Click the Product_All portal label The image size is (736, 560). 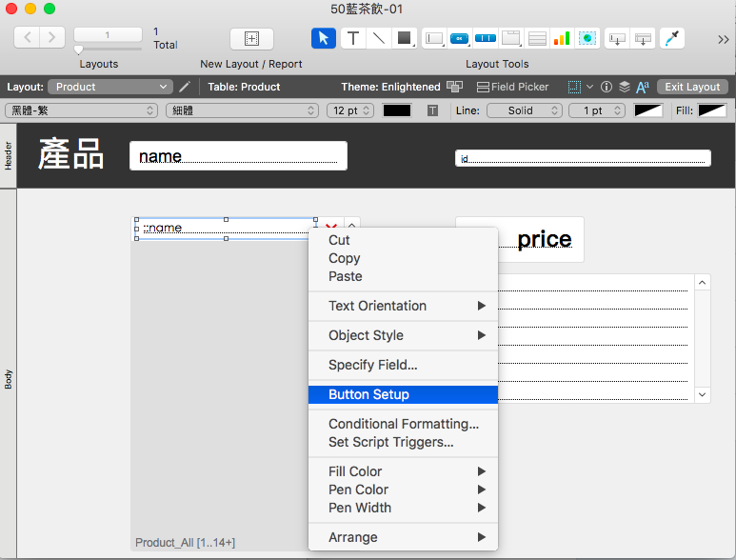pyautogui.click(x=185, y=543)
